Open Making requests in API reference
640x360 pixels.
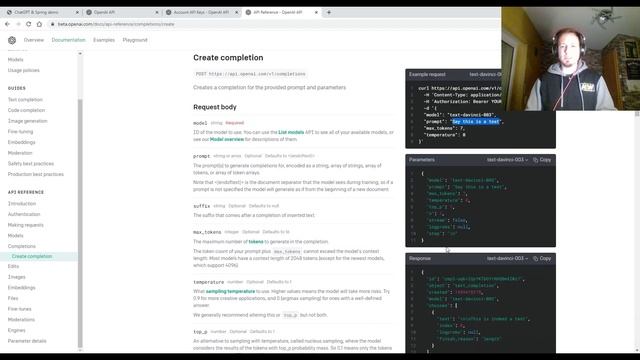click(26, 224)
